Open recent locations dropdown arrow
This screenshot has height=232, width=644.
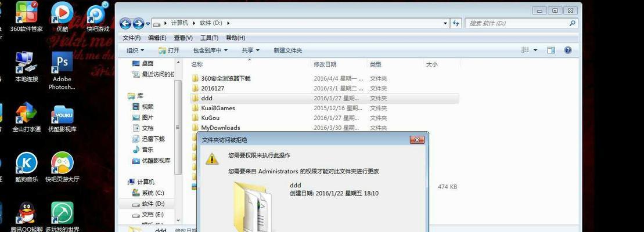148,24
